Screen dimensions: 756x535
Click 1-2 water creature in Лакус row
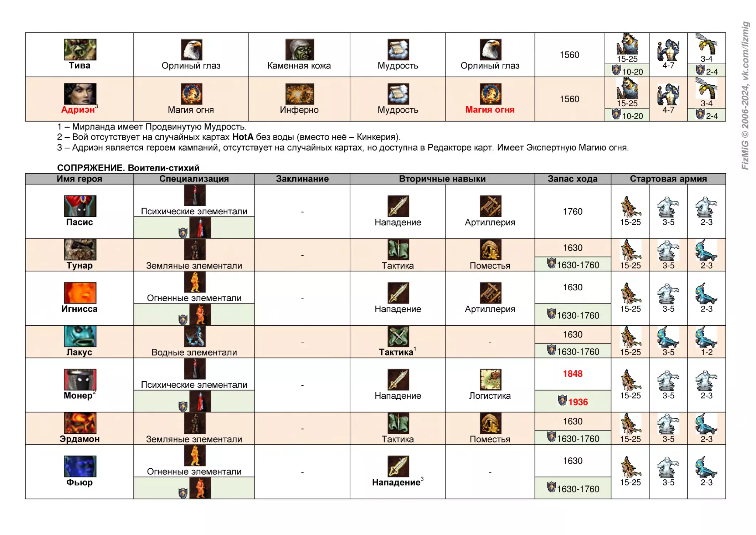(706, 337)
